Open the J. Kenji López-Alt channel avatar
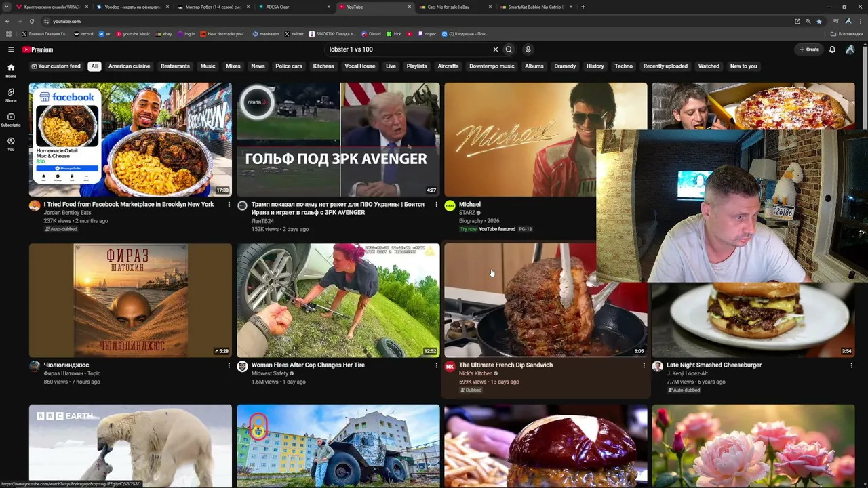 (x=657, y=367)
